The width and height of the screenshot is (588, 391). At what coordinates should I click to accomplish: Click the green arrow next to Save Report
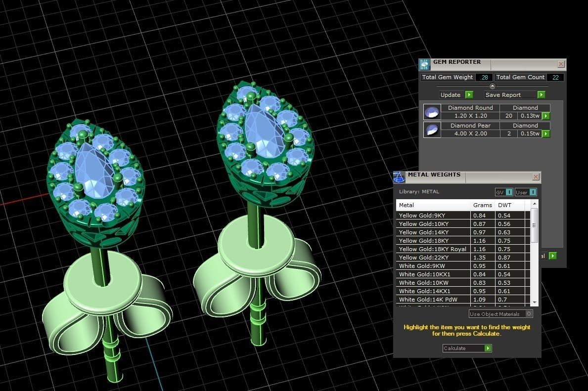click(x=541, y=95)
